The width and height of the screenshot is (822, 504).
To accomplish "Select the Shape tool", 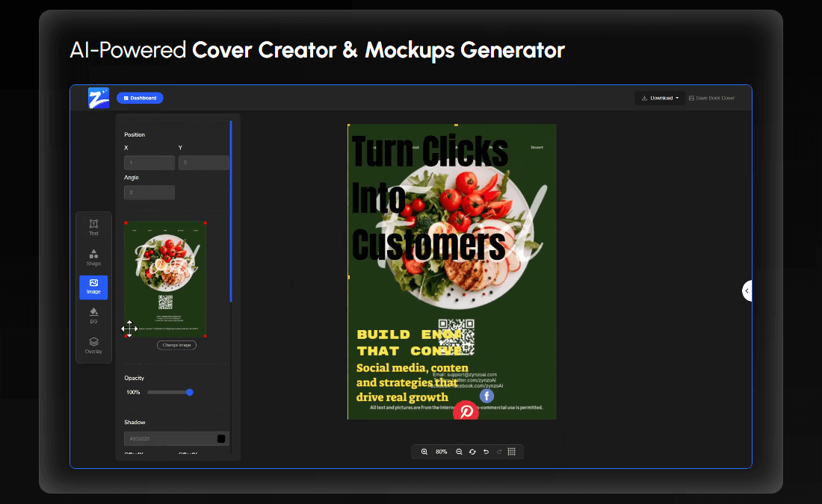I will [x=93, y=258].
